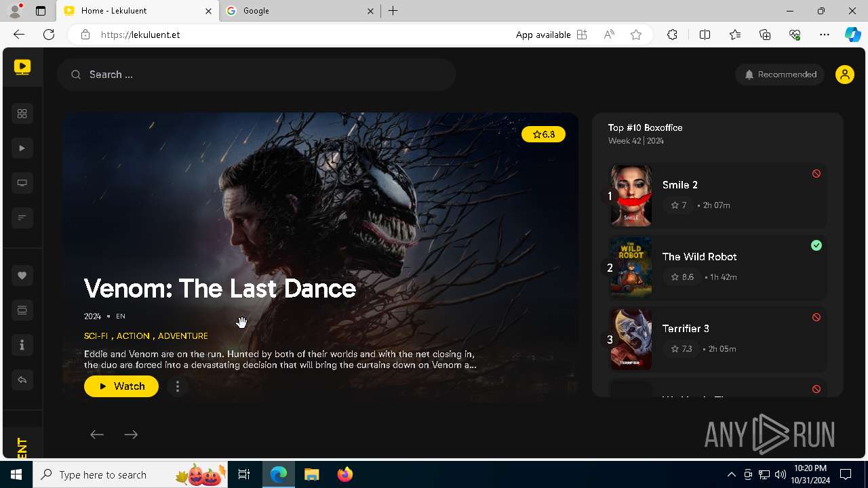The width and height of the screenshot is (868, 488).
Task: Click the Terrifier 3 title text
Action: click(x=686, y=329)
